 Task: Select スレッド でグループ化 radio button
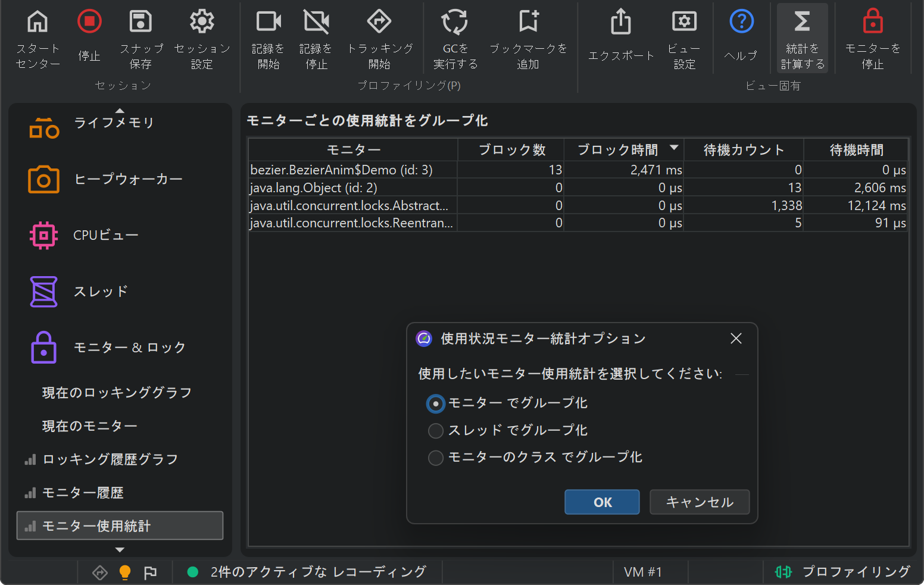point(436,430)
